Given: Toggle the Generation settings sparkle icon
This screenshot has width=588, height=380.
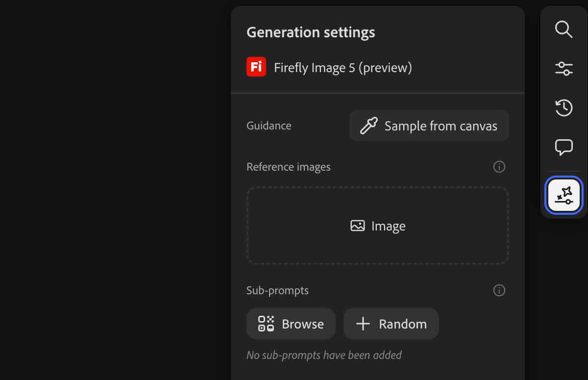Looking at the screenshot, I should [563, 196].
